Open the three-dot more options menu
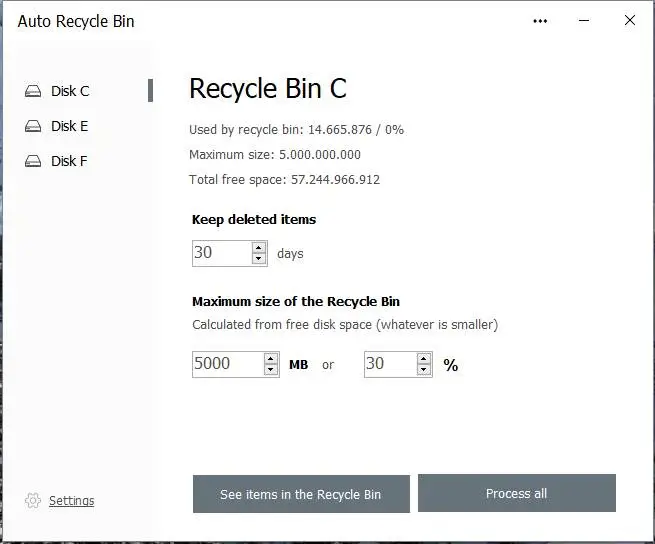Screen dimensions: 655x544 540,21
